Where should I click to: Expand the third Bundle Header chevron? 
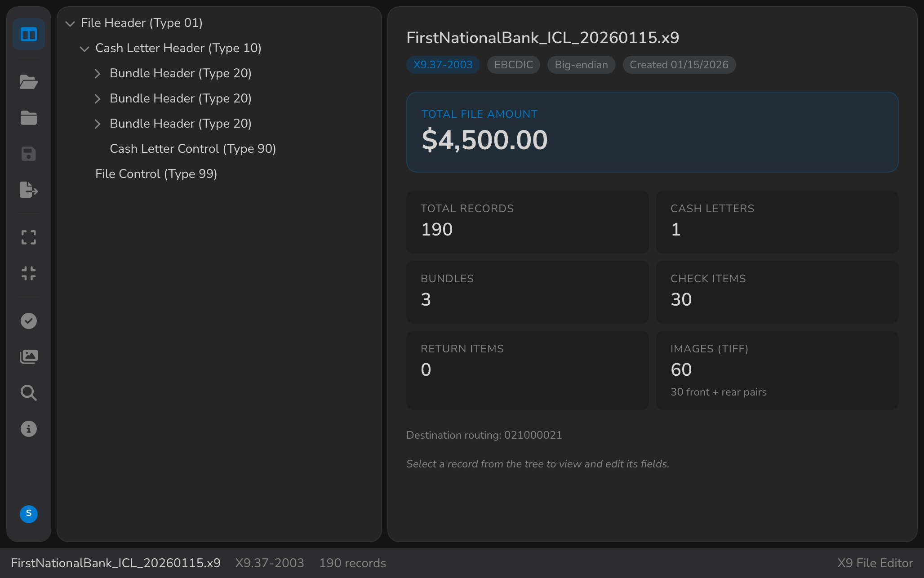pos(97,124)
